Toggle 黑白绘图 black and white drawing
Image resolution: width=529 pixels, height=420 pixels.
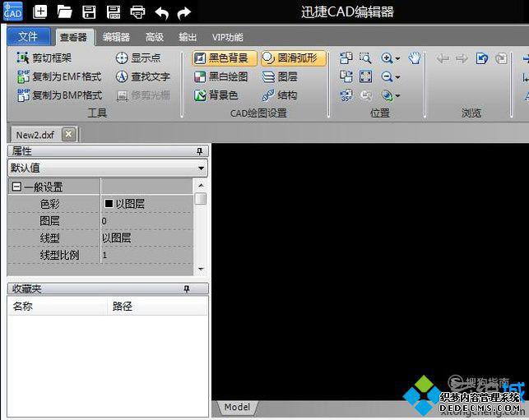pyautogui.click(x=221, y=77)
